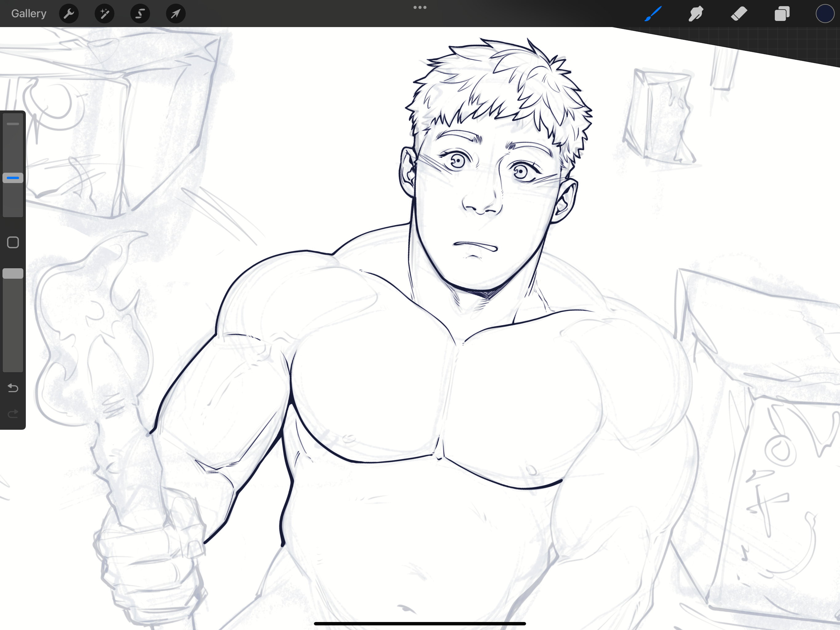The width and height of the screenshot is (840, 630).
Task: Adjust the brush opacity slider handle
Action: pos(13,273)
